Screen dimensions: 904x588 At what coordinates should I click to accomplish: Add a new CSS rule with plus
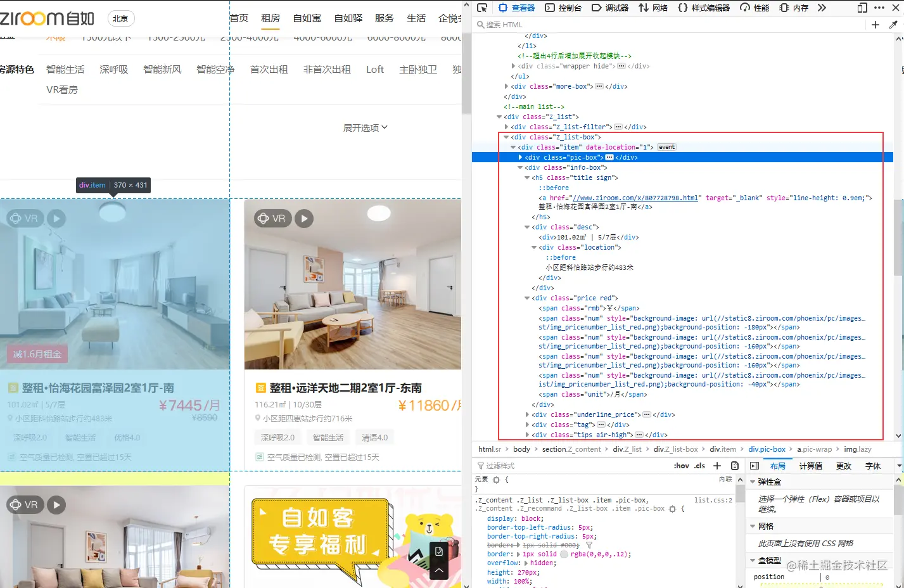pyautogui.click(x=717, y=466)
